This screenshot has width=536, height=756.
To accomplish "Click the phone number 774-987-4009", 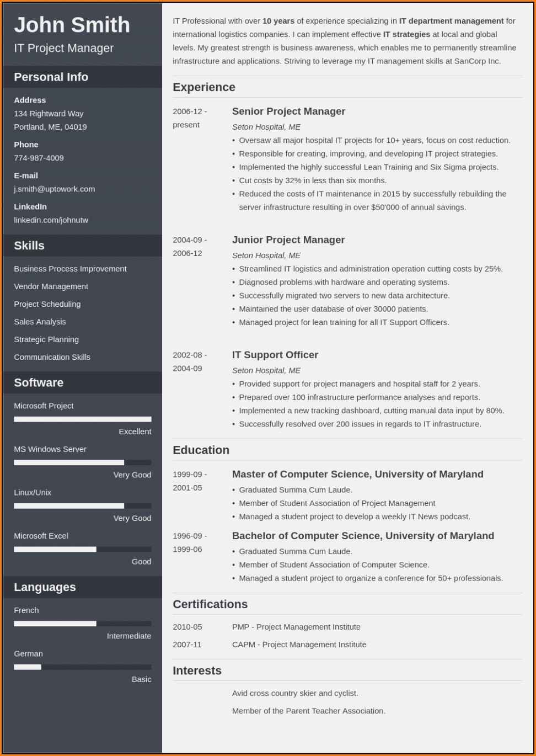I will coord(39,158).
